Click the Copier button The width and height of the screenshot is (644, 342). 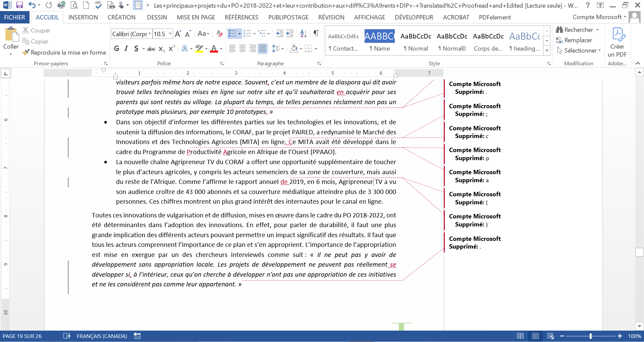tap(35, 42)
